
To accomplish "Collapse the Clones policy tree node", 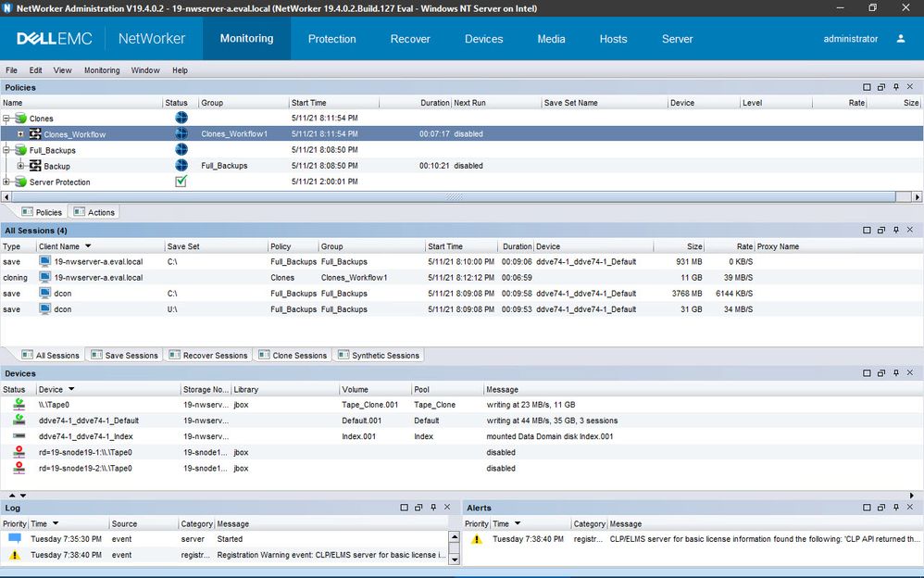I will pos(6,119).
